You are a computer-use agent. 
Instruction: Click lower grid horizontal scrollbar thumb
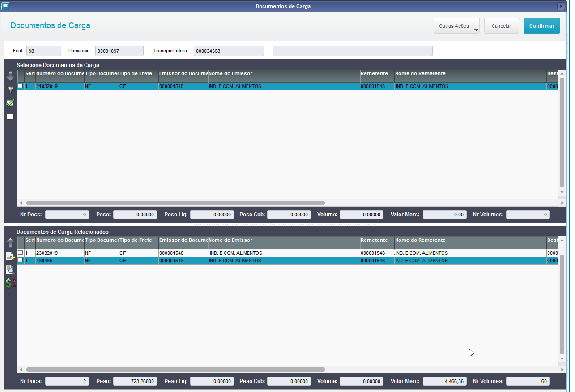click(x=175, y=370)
